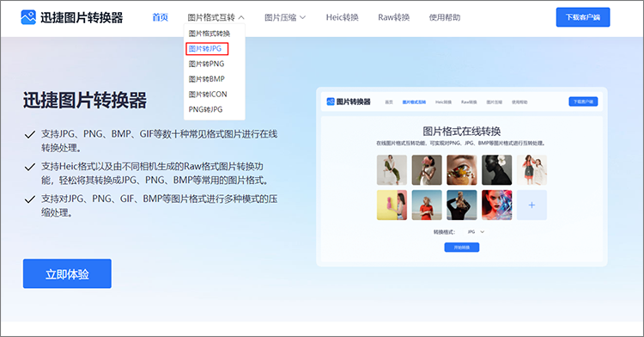Open the Raw转换 page
Image resolution: width=644 pixels, height=337 pixels.
[393, 17]
